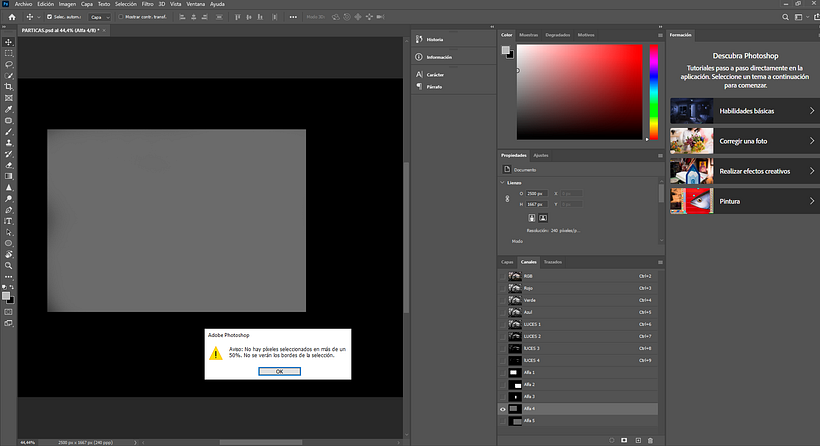Toggle the Selec. autom. checkbox
Image resolution: width=820 pixels, height=446 pixels.
(50, 17)
